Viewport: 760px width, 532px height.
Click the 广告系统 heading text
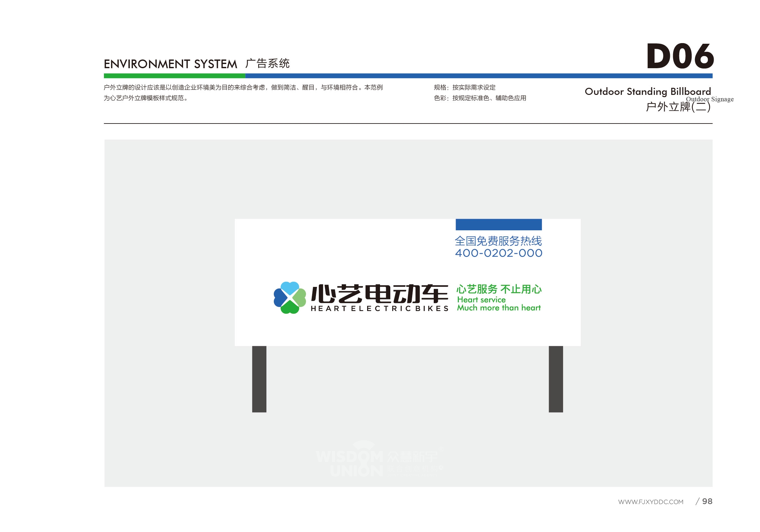[267, 63]
